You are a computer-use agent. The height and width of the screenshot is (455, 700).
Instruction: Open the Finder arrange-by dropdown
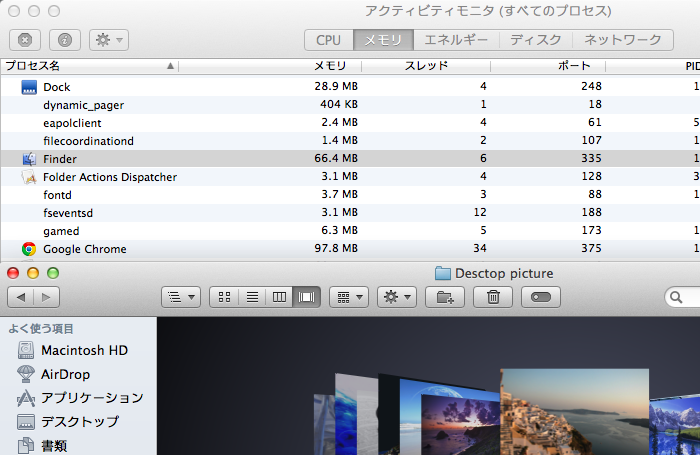coord(348,297)
